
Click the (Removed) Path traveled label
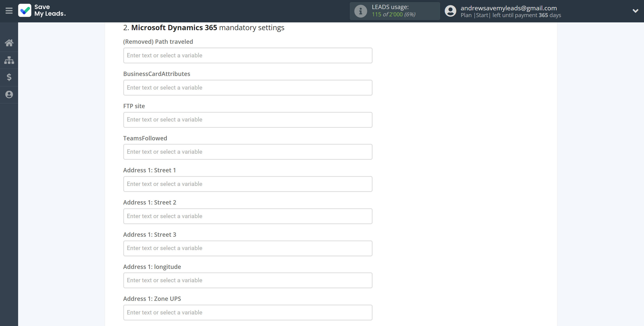pyautogui.click(x=158, y=42)
